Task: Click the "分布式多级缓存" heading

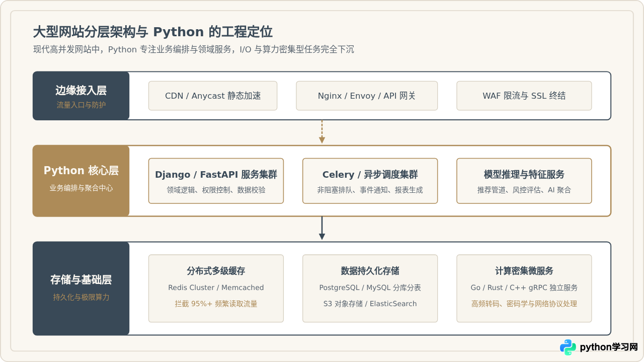Action: (x=216, y=271)
